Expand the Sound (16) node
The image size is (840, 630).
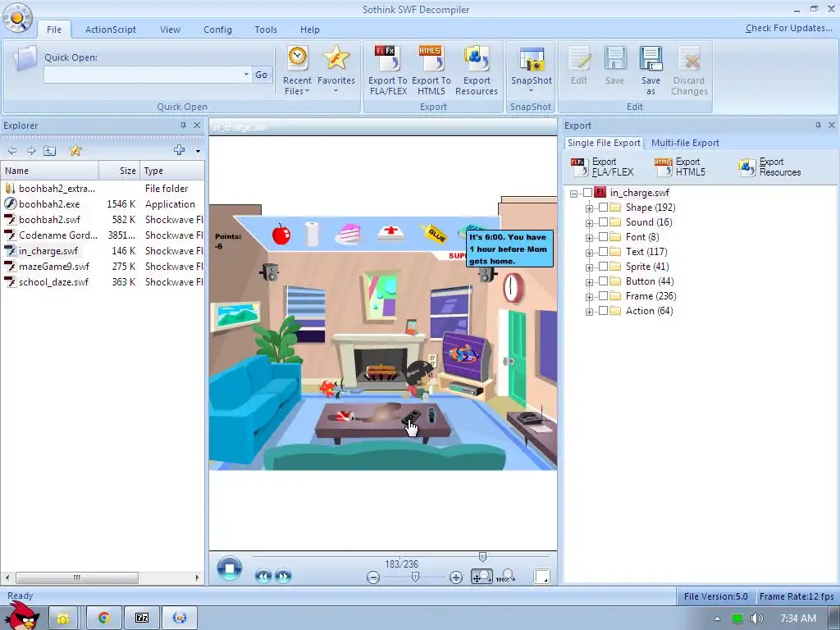pyautogui.click(x=589, y=223)
